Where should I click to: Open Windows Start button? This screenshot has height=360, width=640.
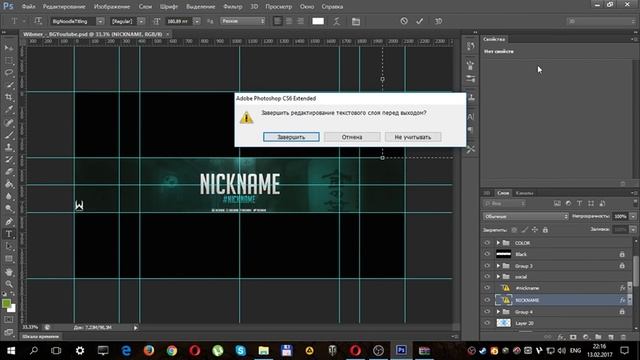pos(11,350)
